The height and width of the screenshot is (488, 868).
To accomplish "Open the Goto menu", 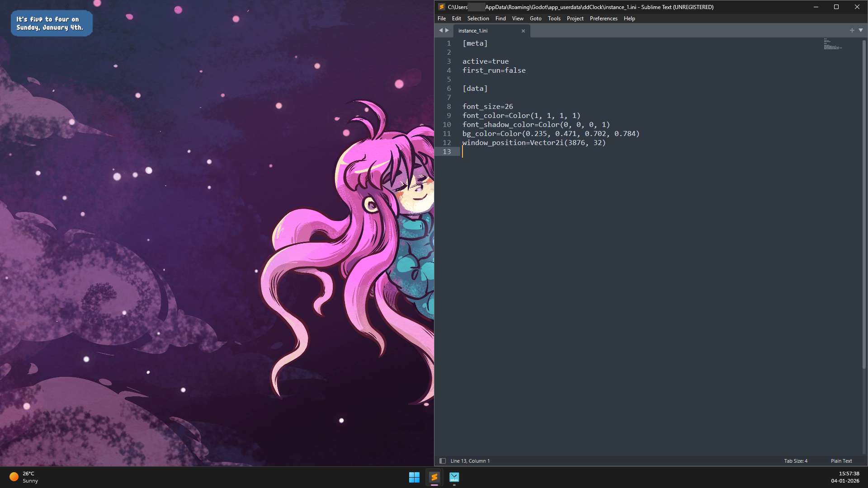I will pos(535,19).
